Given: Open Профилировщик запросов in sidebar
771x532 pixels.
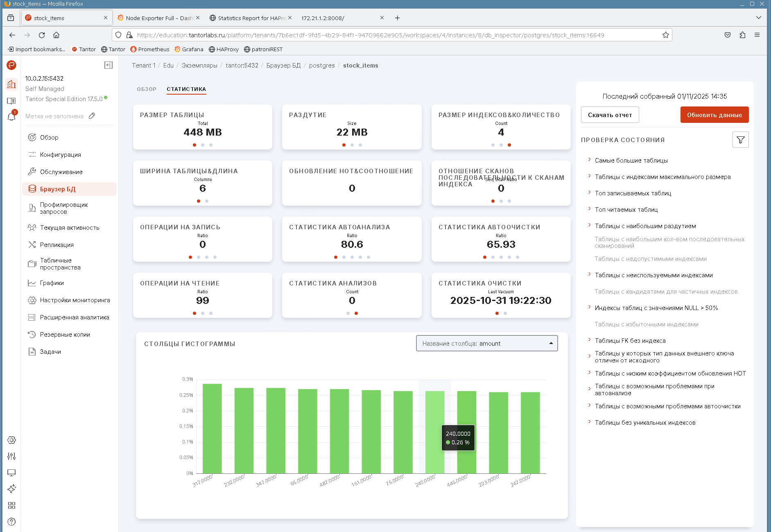Looking at the screenshot, I should point(63,208).
